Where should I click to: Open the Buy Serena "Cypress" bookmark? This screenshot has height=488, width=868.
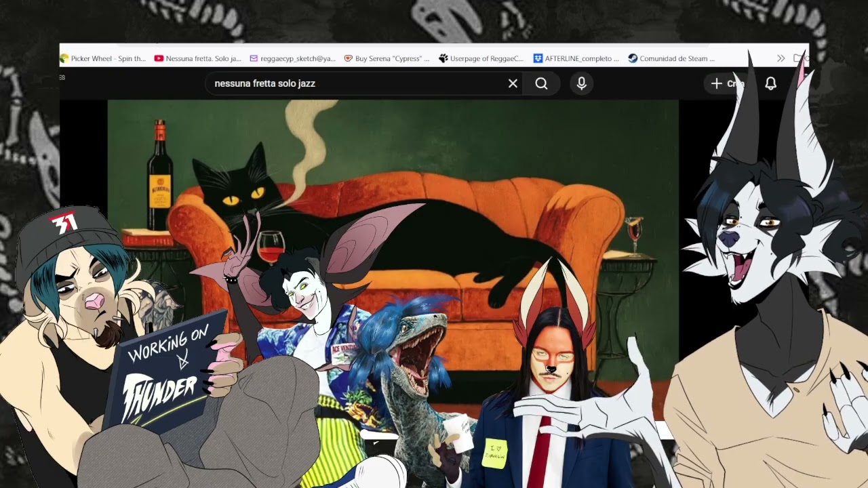[x=387, y=58]
